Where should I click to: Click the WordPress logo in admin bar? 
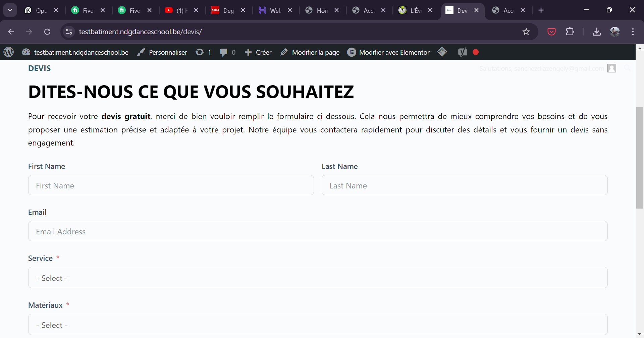point(9,52)
